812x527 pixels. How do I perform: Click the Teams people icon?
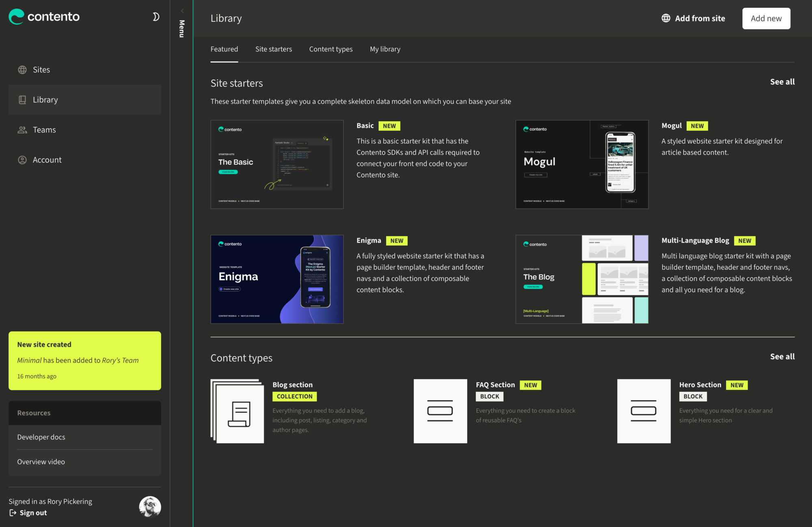coord(22,130)
